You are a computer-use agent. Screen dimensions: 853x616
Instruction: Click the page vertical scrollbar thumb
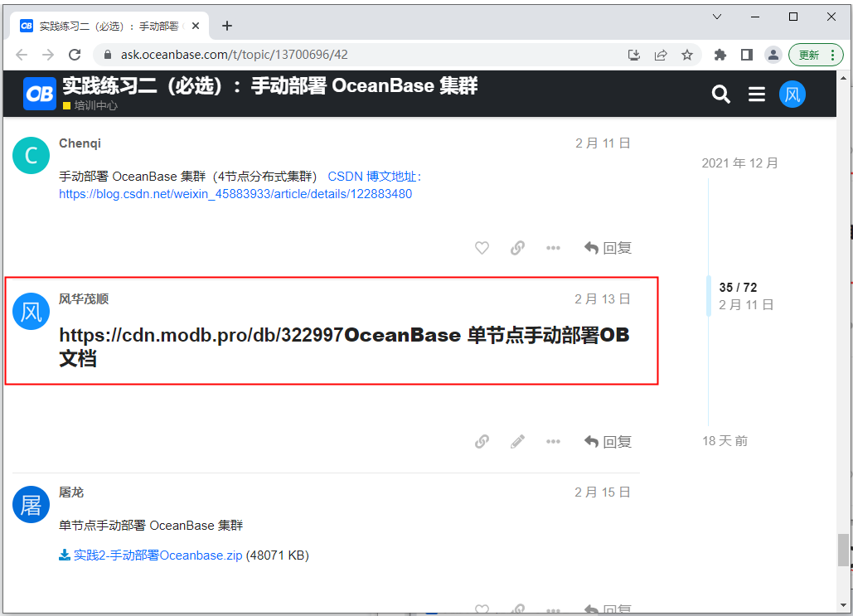pos(843,551)
